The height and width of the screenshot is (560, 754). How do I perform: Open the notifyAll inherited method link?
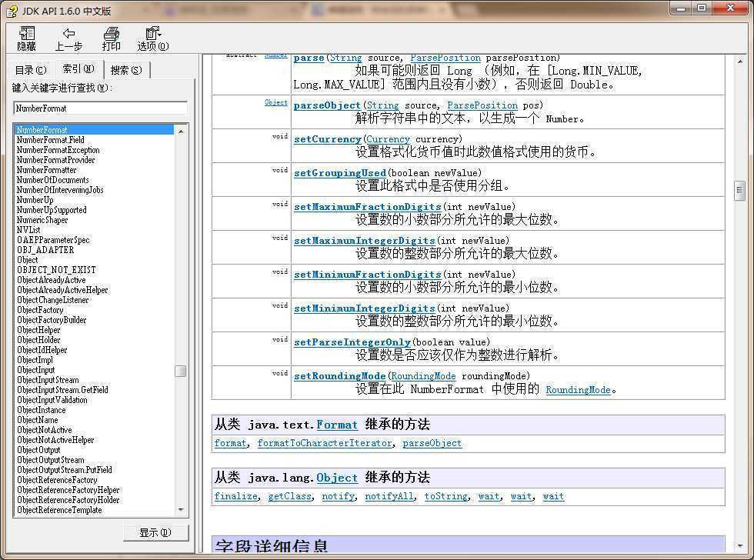coord(389,496)
